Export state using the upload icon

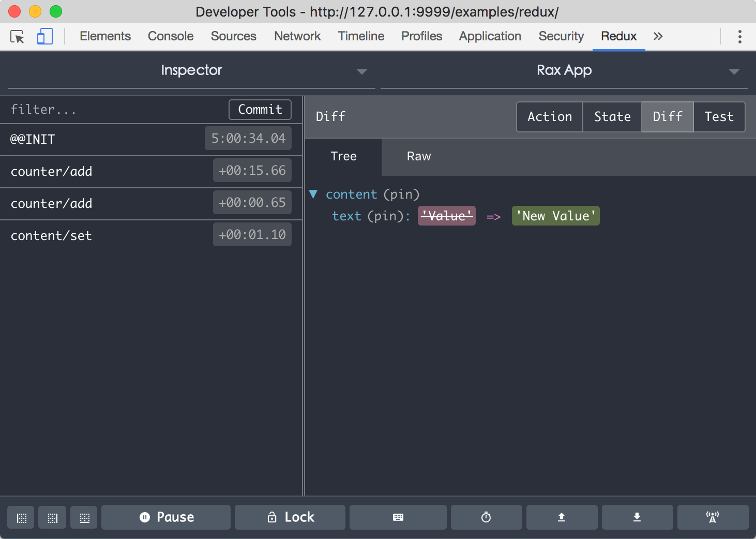pyautogui.click(x=562, y=517)
